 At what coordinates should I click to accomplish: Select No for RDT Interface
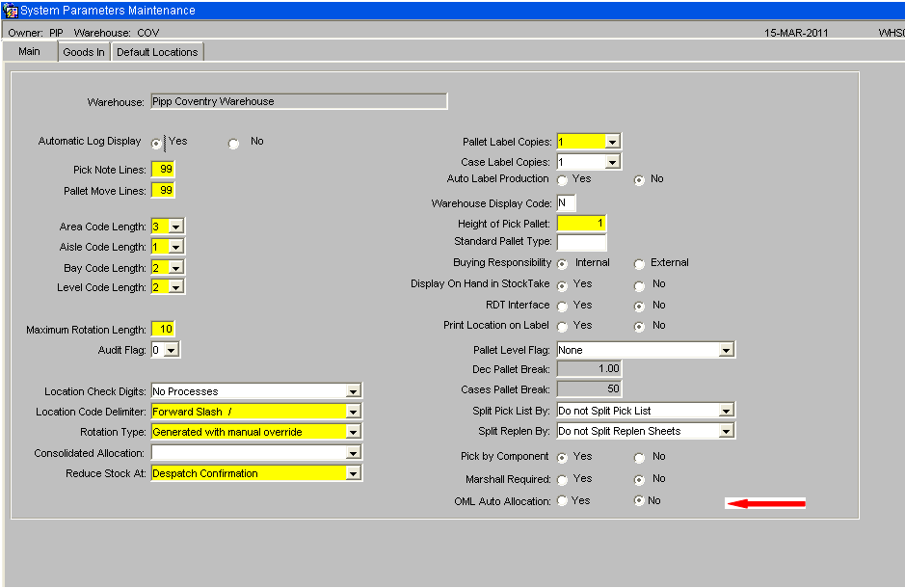pos(639,307)
